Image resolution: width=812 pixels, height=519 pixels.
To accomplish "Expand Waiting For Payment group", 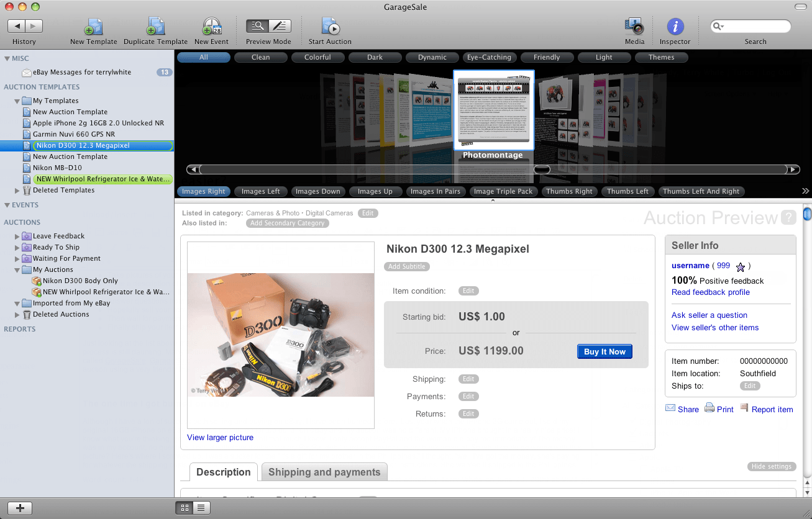I will [x=17, y=258].
